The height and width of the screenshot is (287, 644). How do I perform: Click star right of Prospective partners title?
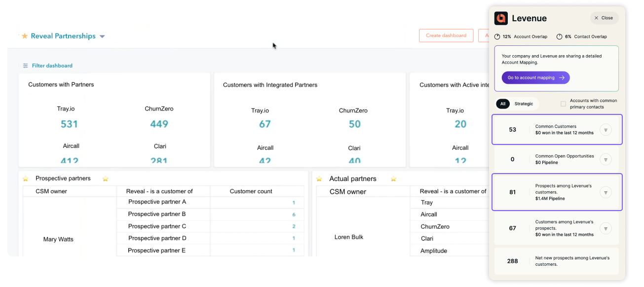[x=105, y=179]
